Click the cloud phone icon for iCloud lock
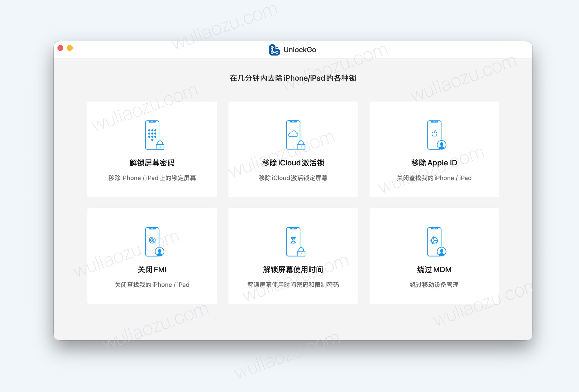Viewport: 579px width, 392px height. 295,135
